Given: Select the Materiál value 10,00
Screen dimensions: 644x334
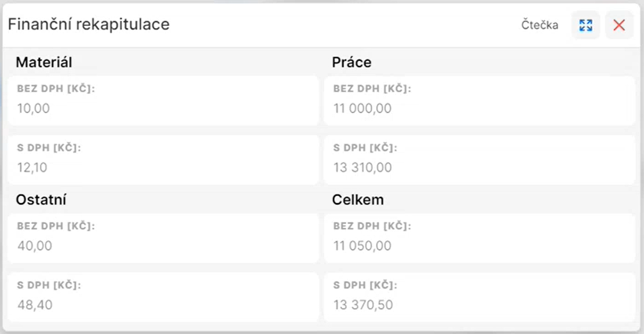Looking at the screenshot, I should [33, 108].
